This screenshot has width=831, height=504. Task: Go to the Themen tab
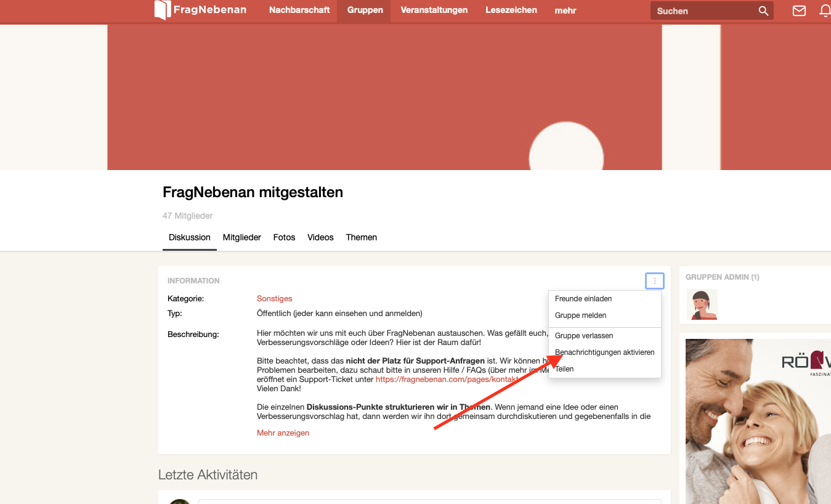tap(361, 237)
